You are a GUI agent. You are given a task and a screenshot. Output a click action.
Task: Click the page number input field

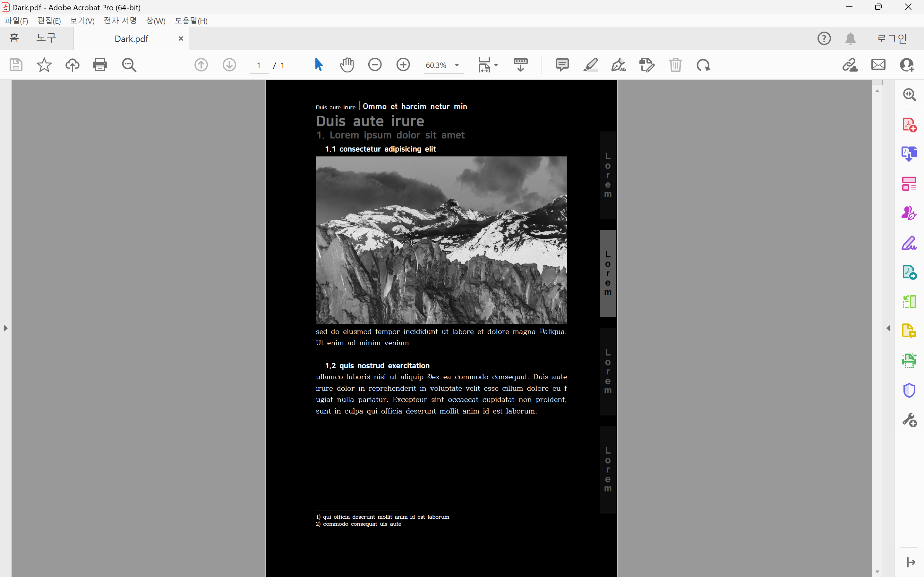259,65
